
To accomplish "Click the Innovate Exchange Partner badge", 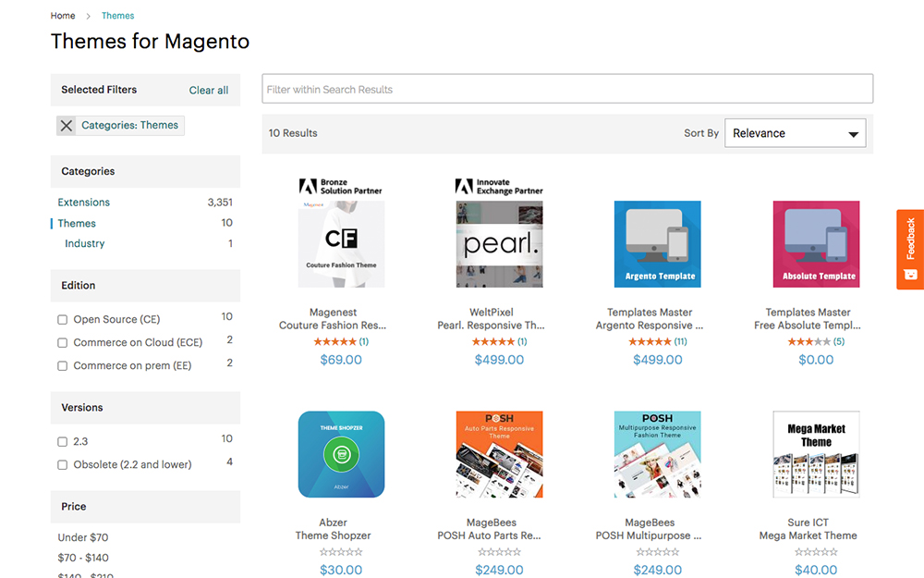I will pyautogui.click(x=499, y=187).
